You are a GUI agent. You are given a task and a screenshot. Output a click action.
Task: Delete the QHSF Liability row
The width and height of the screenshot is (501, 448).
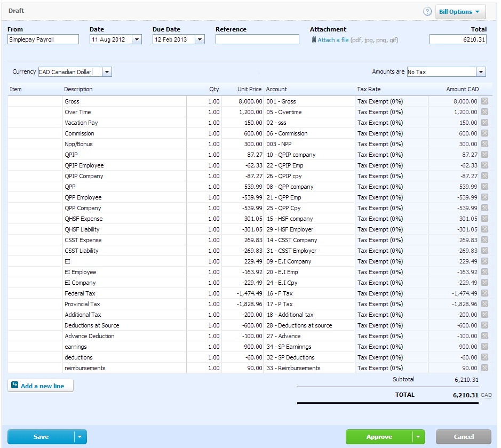tap(484, 229)
